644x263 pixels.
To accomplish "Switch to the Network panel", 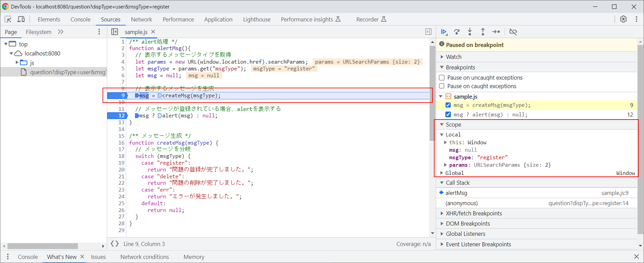I will click(x=142, y=19).
